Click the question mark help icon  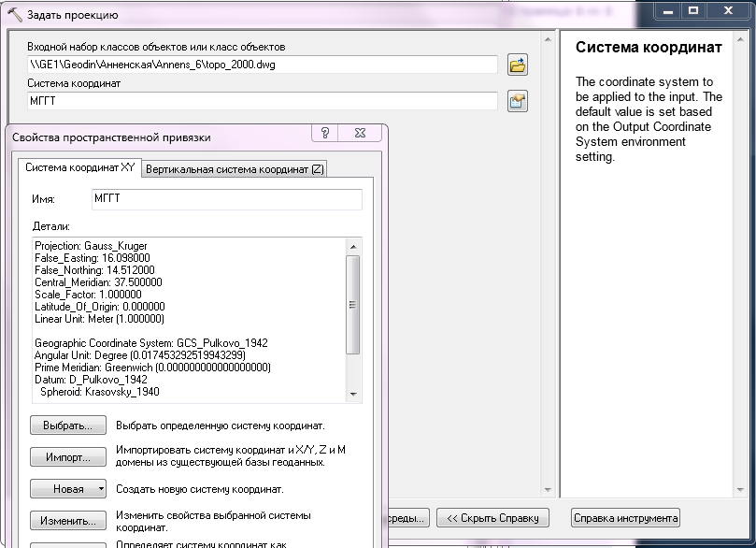(325, 134)
